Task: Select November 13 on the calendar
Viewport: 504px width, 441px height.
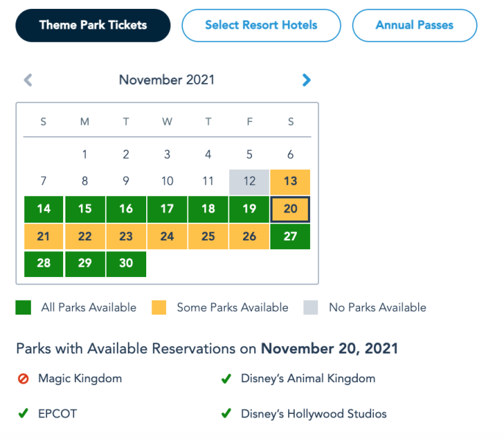Action: pyautogui.click(x=290, y=182)
